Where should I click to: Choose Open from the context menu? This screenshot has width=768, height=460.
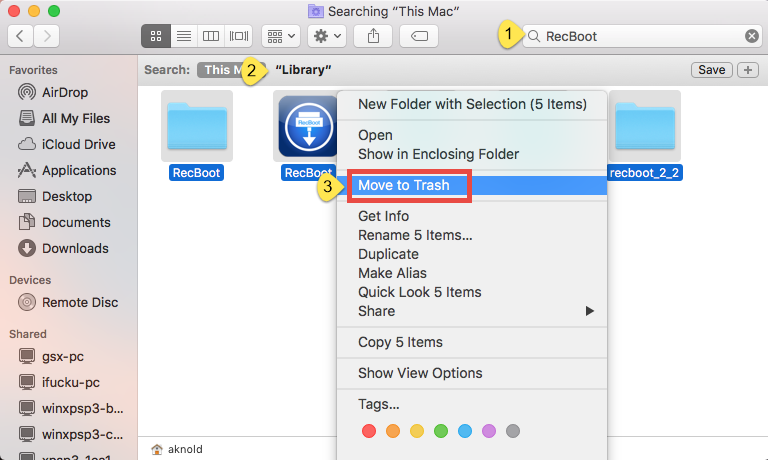(x=472, y=135)
